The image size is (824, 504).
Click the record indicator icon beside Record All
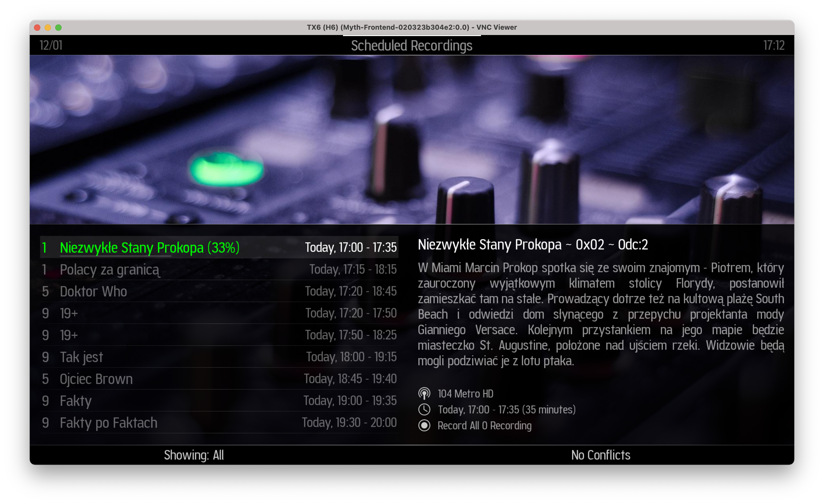[x=425, y=426]
